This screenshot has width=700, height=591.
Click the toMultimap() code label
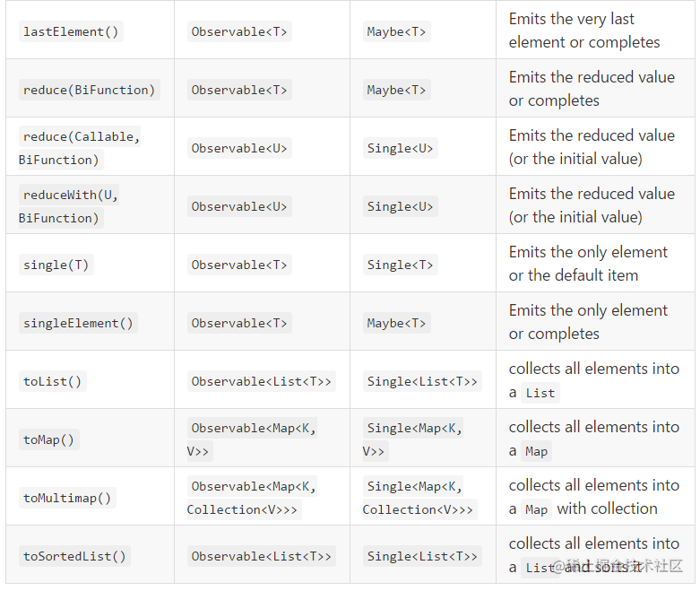(x=67, y=498)
